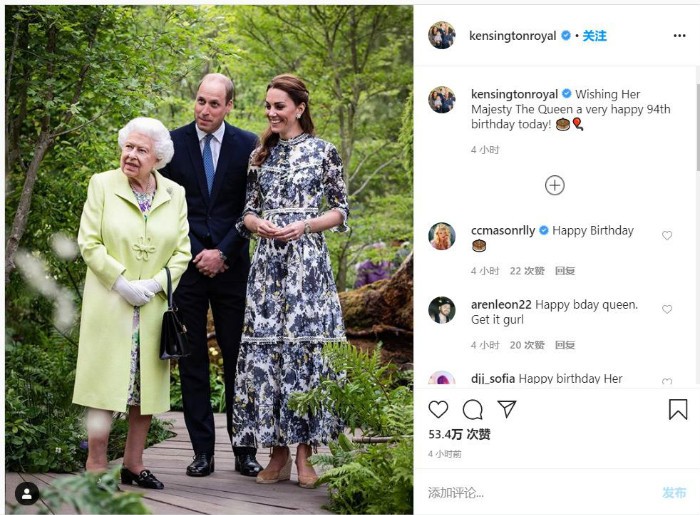This screenshot has height=515, width=700.
Task: Open the comment speech bubble icon
Action: 473,409
